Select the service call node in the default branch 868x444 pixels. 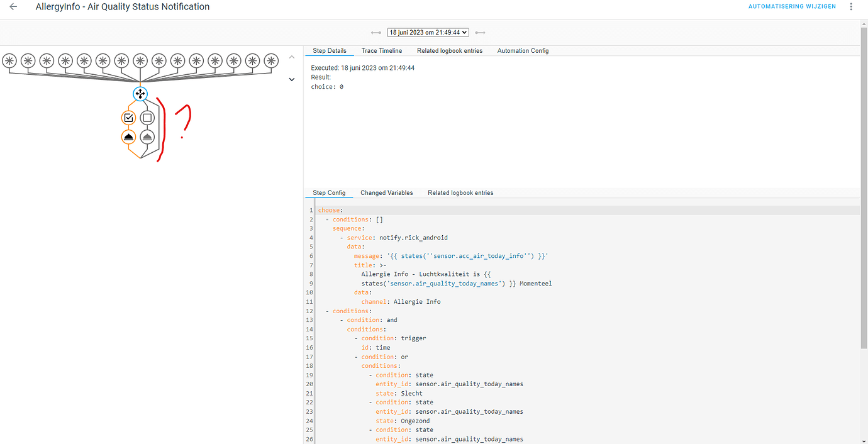tap(147, 136)
